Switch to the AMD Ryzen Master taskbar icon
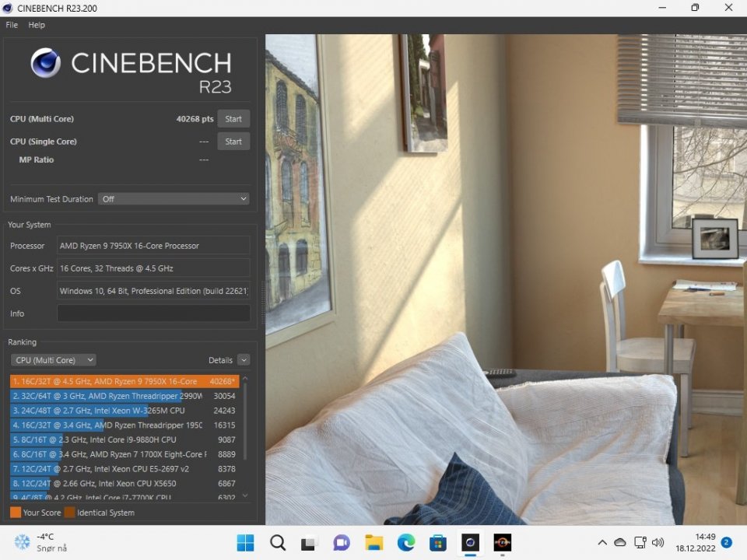Viewport: 747px width, 560px height. [502, 542]
